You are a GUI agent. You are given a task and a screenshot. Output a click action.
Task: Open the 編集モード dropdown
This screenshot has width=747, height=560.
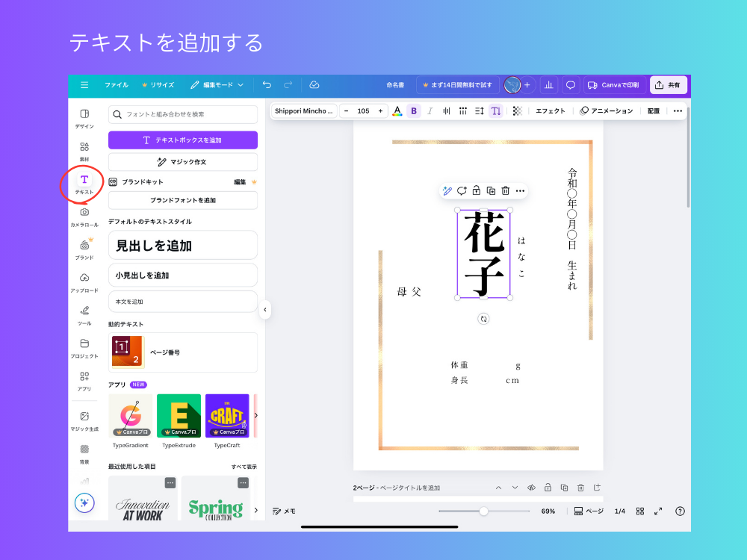[219, 84]
